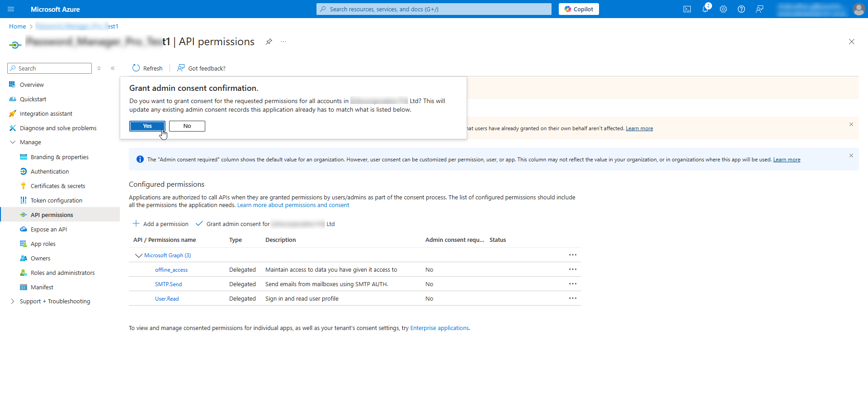Collapse the Microsoft Graph permissions group
The height and width of the screenshot is (415, 868).
138,255
